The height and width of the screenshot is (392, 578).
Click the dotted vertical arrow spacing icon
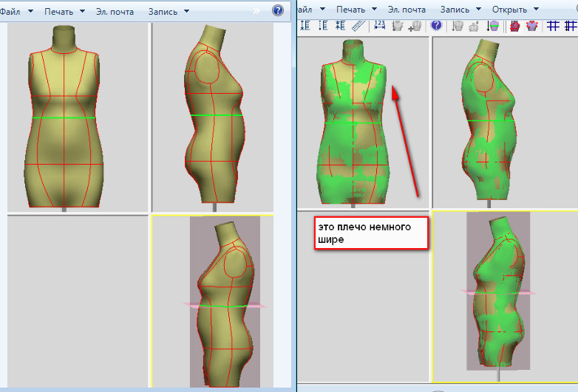point(323,26)
